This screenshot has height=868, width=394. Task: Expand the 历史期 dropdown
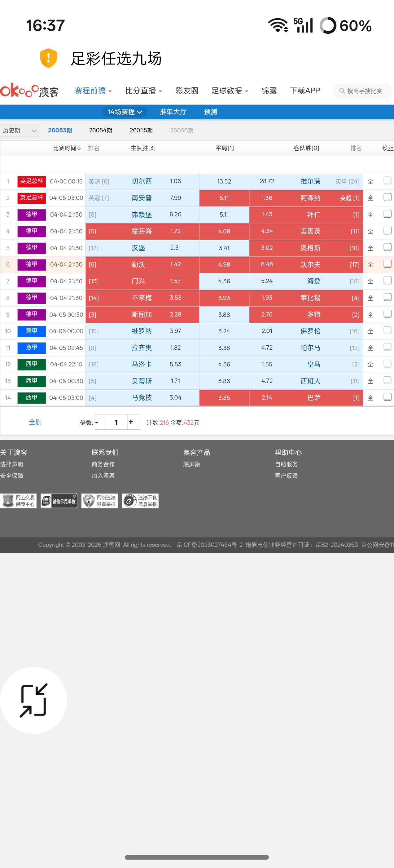20,131
